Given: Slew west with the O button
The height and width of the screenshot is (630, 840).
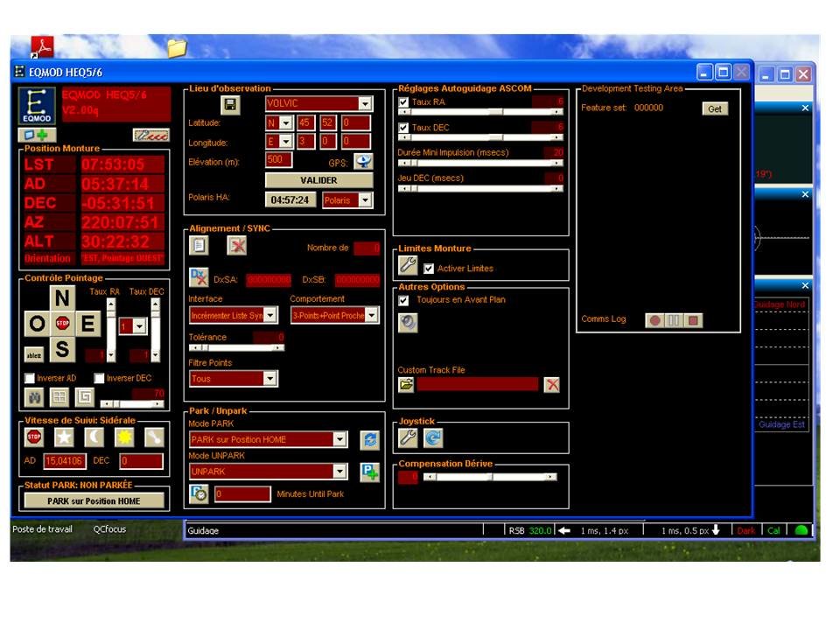Looking at the screenshot, I should coord(37,324).
